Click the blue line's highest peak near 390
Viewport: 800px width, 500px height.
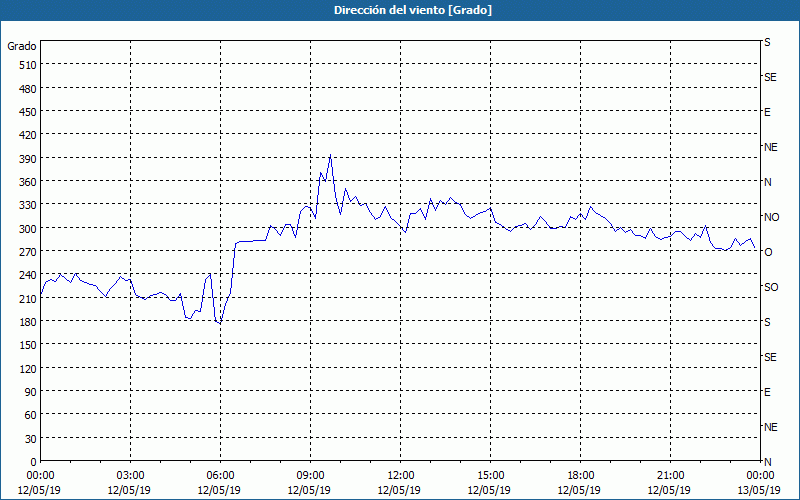point(331,155)
